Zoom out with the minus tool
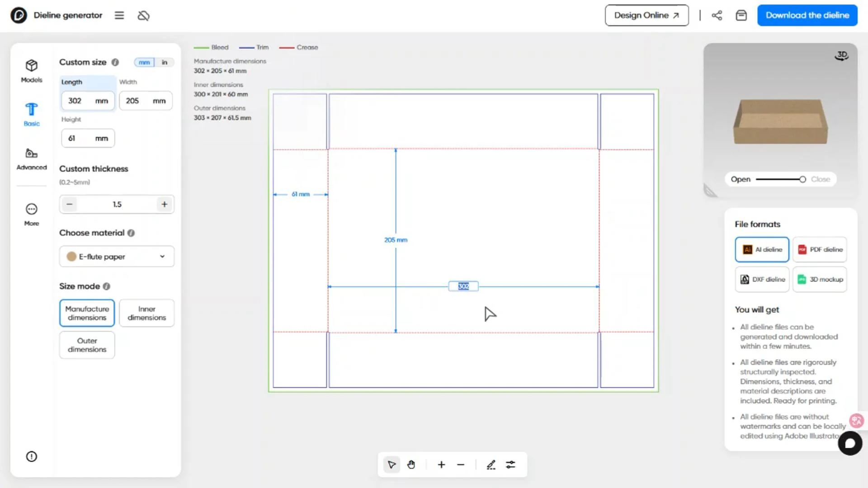Viewport: 868px width, 488px height. point(461,465)
